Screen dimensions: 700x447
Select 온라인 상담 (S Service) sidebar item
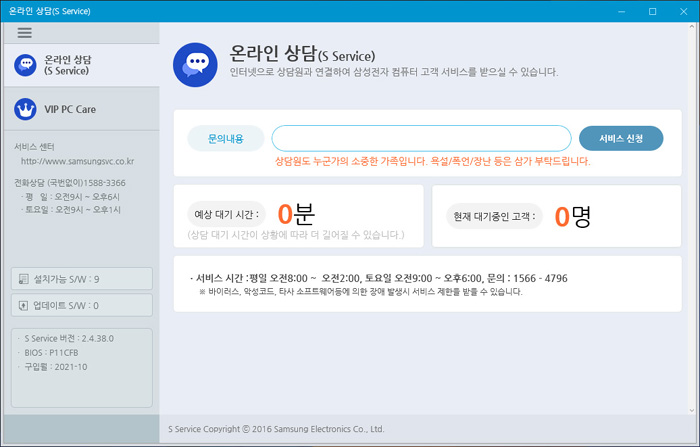(x=82, y=65)
